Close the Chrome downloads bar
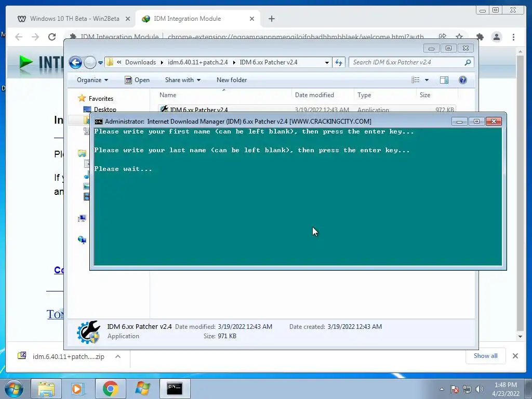This screenshot has height=399, width=532. click(515, 356)
